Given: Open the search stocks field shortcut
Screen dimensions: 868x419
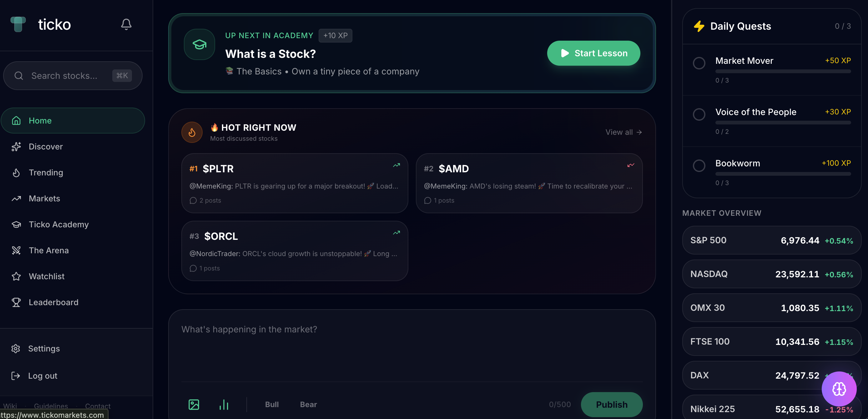Looking at the screenshot, I should 122,75.
